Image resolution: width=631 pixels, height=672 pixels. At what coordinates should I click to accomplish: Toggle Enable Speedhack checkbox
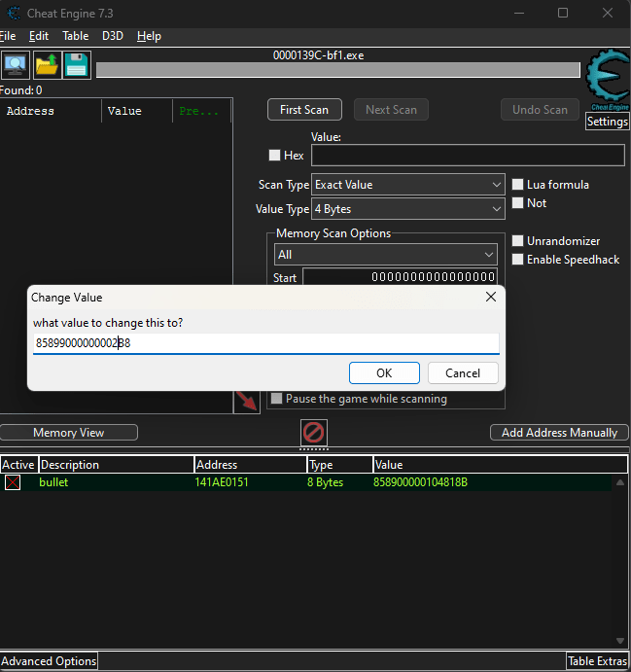point(518,260)
